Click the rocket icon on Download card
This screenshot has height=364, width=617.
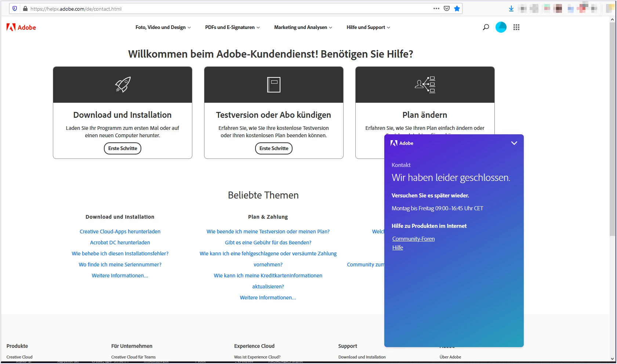point(123,84)
